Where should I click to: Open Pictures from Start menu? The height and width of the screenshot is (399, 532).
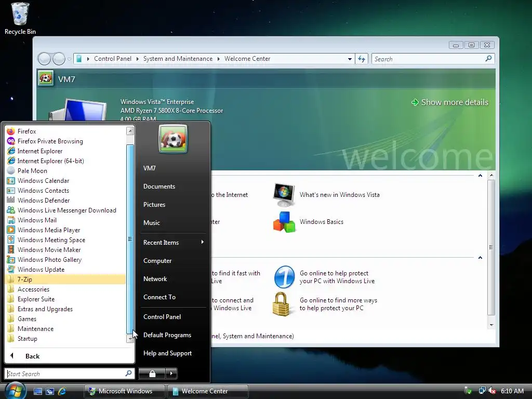point(173,205)
